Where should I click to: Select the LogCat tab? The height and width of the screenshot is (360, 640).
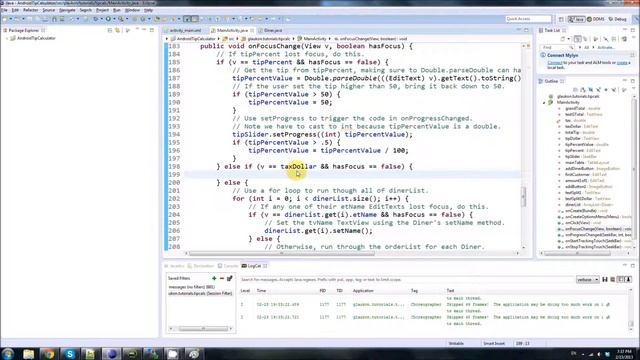click(254, 266)
